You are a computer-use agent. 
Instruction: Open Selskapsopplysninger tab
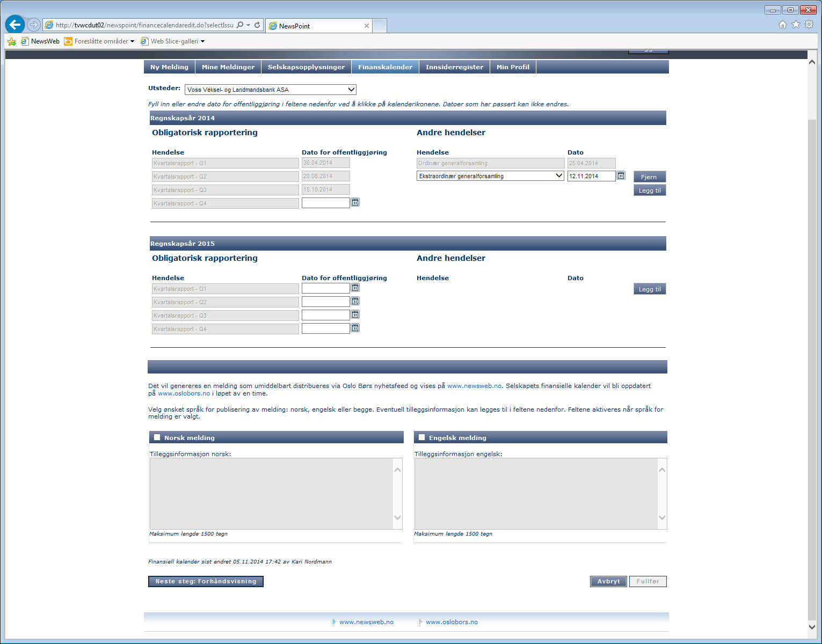tap(306, 67)
